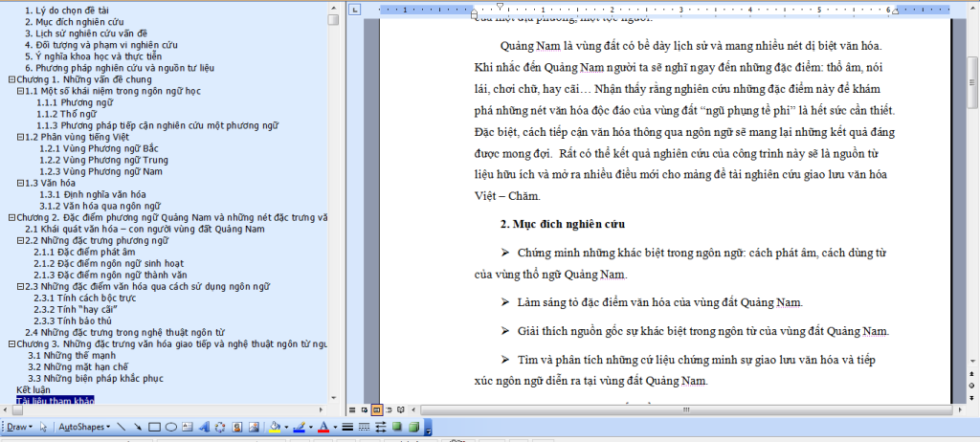
Task: Apply 3-D Style to shape
Action: 412,427
